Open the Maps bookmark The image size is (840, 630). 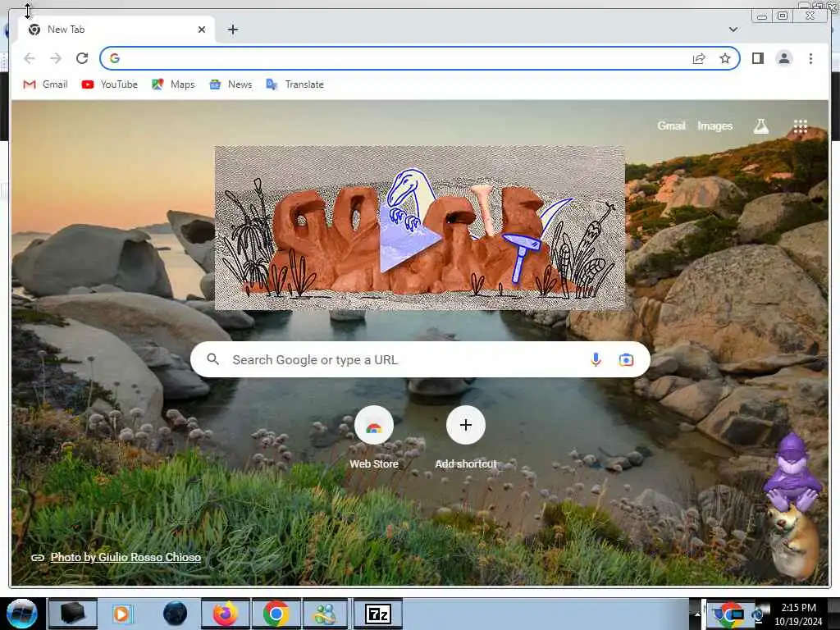(x=173, y=84)
